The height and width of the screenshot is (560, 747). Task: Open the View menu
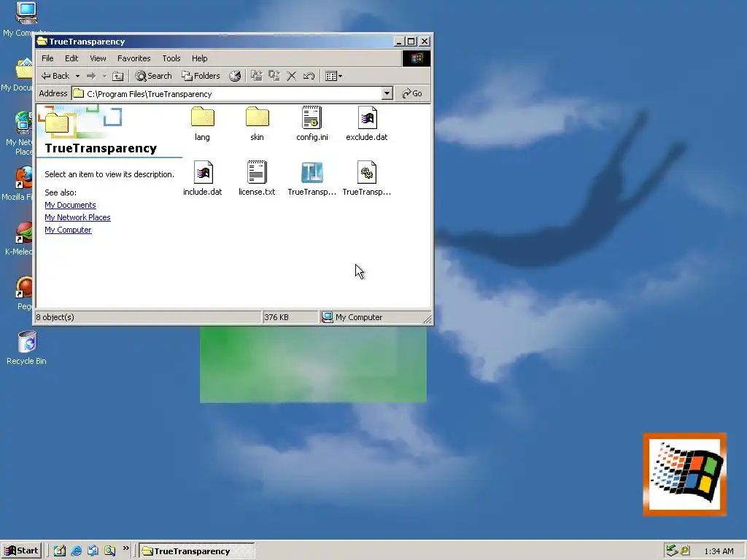click(98, 58)
